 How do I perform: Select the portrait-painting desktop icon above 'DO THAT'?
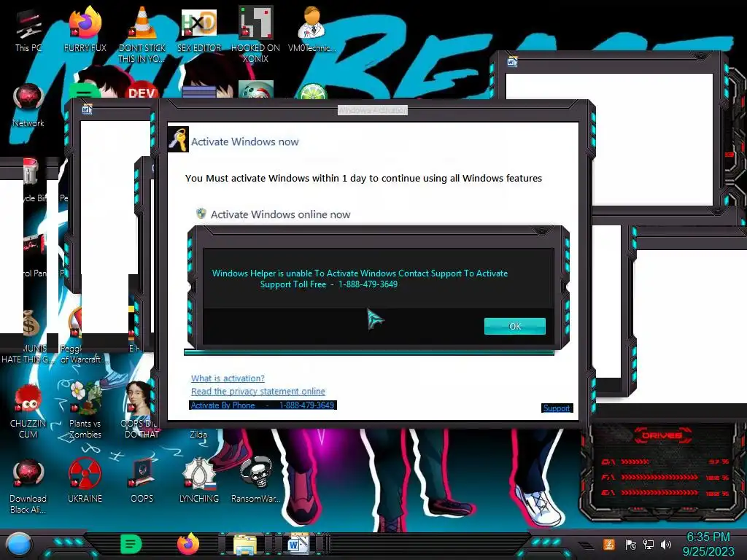(139, 397)
